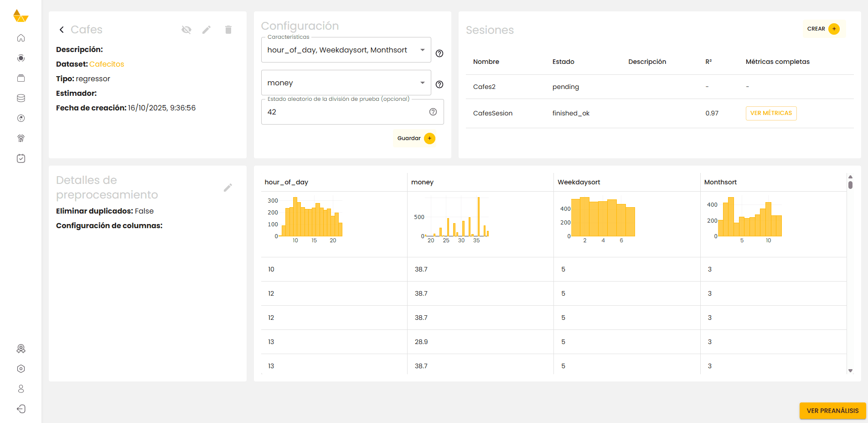
Task: Click the scroll down arrow of data table
Action: [850, 371]
